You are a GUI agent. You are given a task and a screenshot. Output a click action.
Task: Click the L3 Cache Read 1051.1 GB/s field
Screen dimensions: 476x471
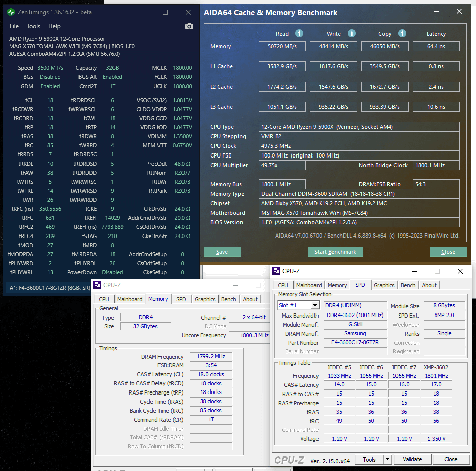point(282,107)
